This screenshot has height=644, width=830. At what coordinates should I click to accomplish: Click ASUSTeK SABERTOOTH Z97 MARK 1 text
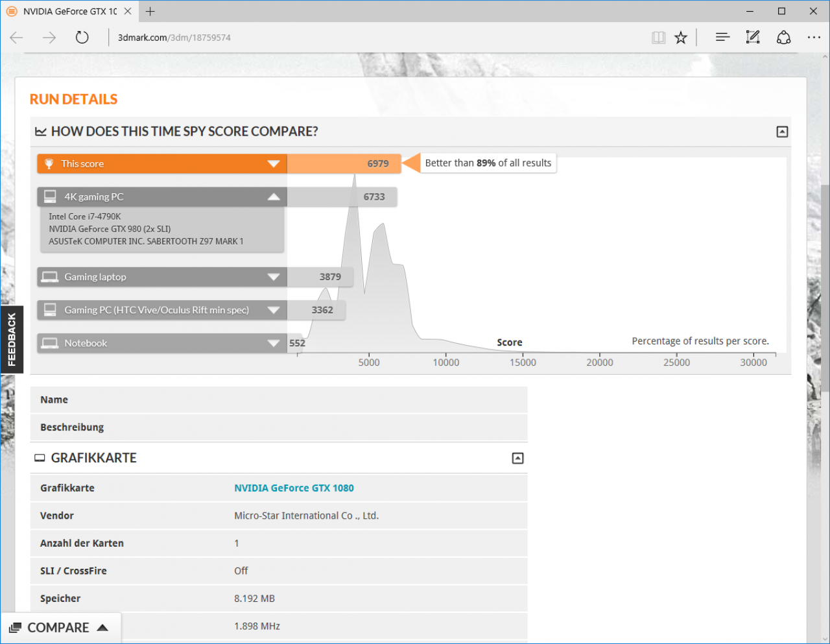tap(146, 241)
